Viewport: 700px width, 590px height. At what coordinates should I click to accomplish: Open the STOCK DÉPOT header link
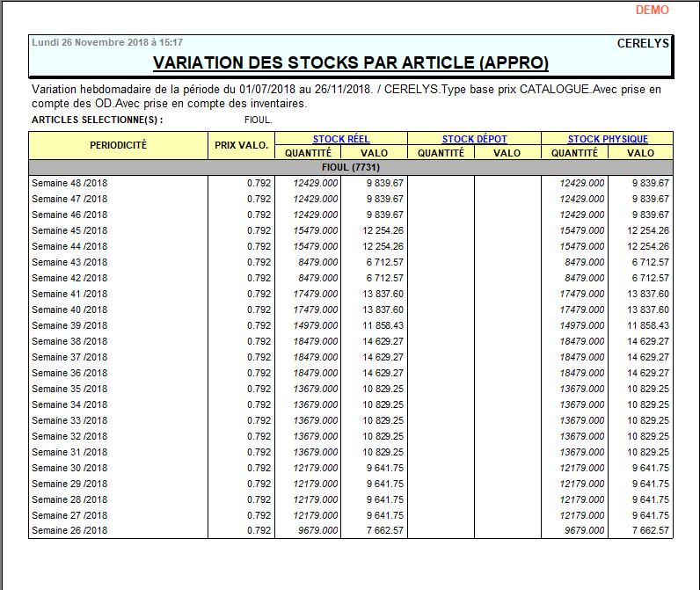(474, 139)
